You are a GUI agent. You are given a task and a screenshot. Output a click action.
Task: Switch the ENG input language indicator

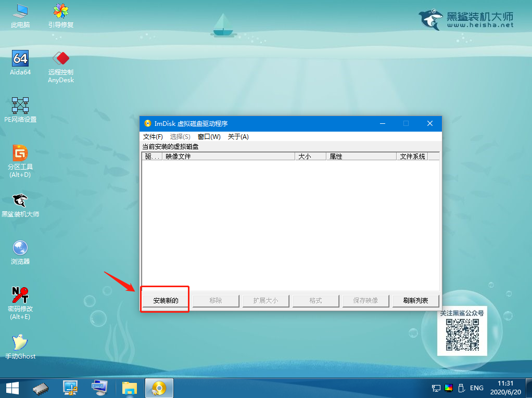[477, 388]
